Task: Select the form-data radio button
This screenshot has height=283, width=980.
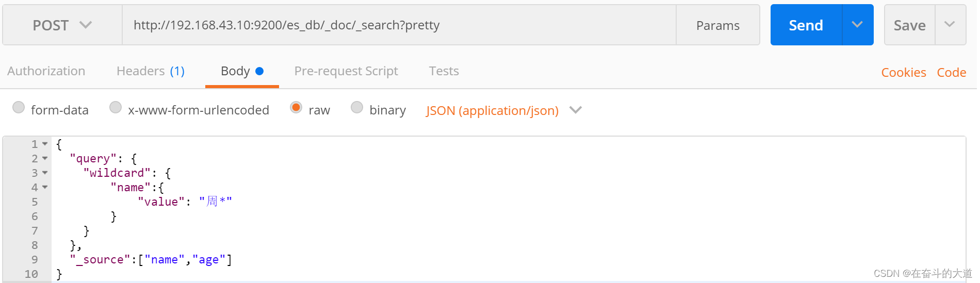Action: click(x=19, y=107)
